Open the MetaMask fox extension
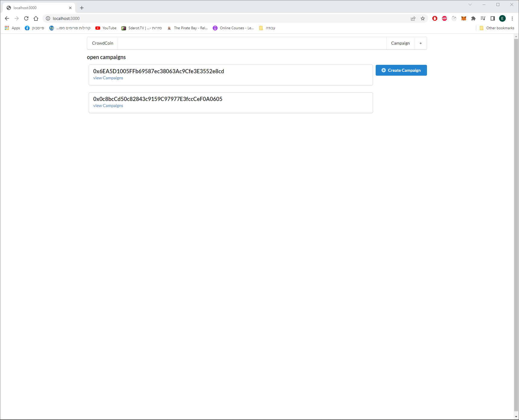 (x=464, y=18)
